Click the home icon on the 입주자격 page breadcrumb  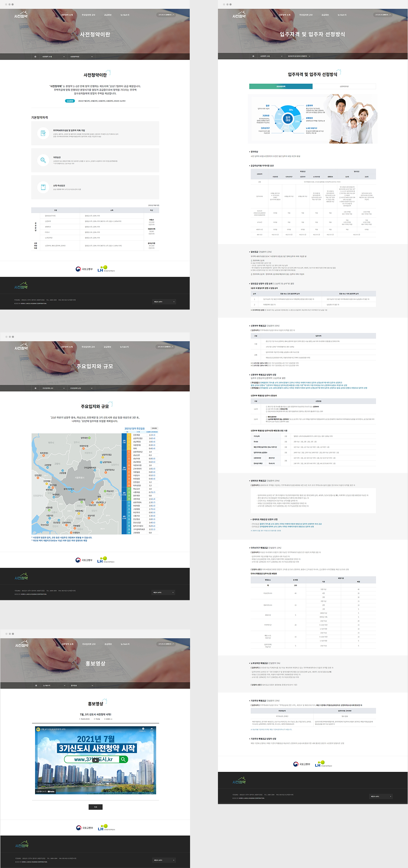pyautogui.click(x=253, y=56)
